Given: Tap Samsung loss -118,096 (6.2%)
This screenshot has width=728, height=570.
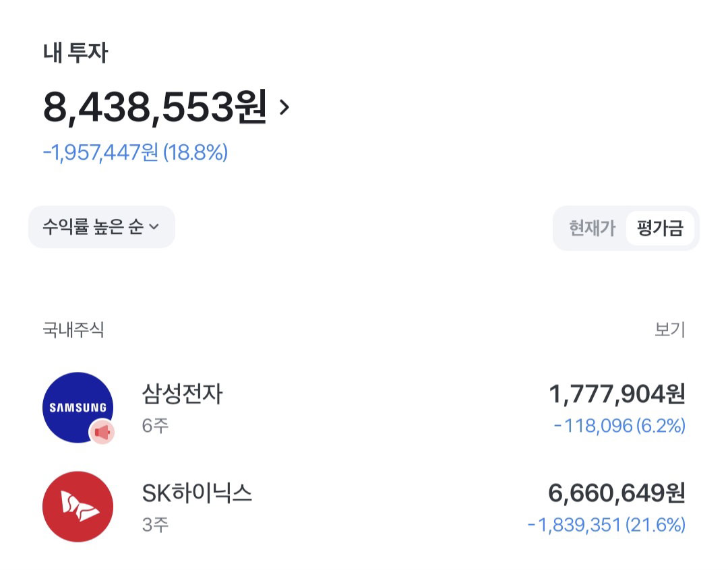Looking at the screenshot, I should click(x=619, y=426).
